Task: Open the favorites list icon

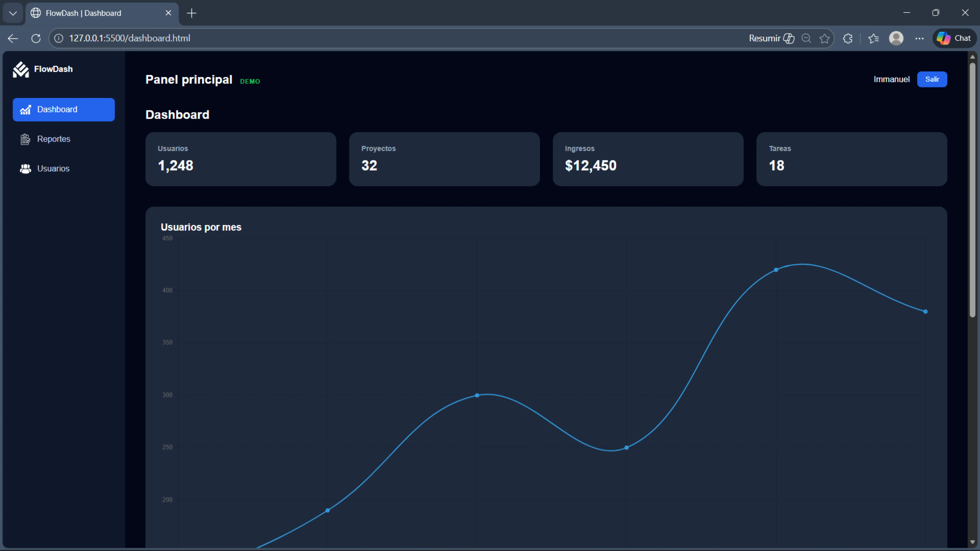Action: (873, 38)
